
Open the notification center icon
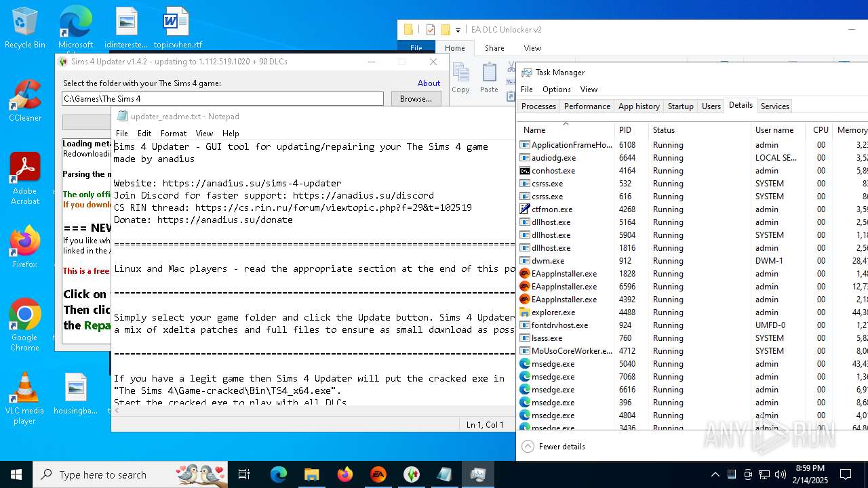pyautogui.click(x=846, y=474)
